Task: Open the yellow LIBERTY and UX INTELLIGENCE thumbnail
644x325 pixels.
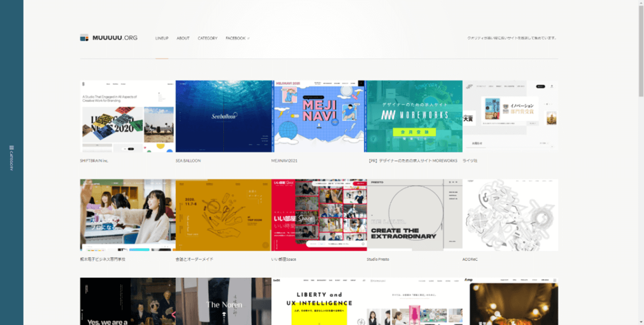Action: pyautogui.click(x=318, y=301)
